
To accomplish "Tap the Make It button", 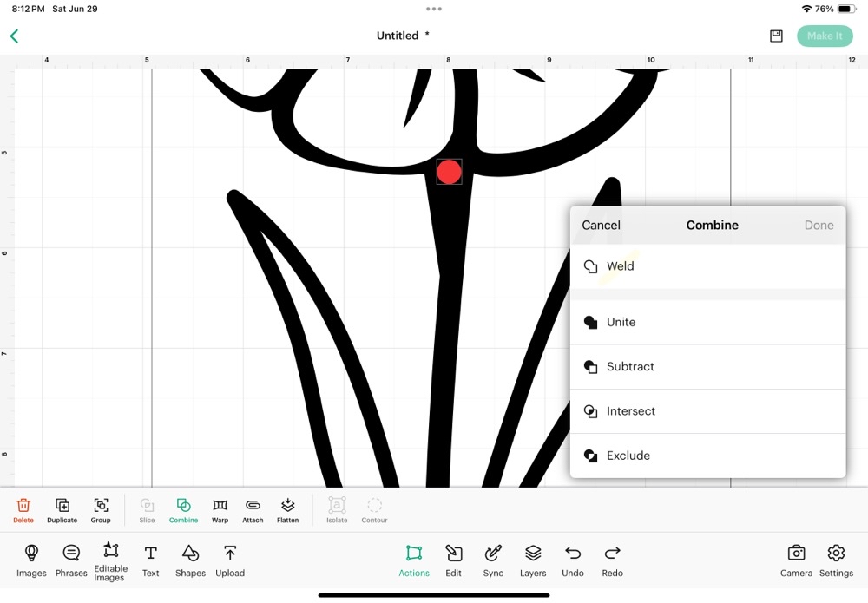I will 825,36.
